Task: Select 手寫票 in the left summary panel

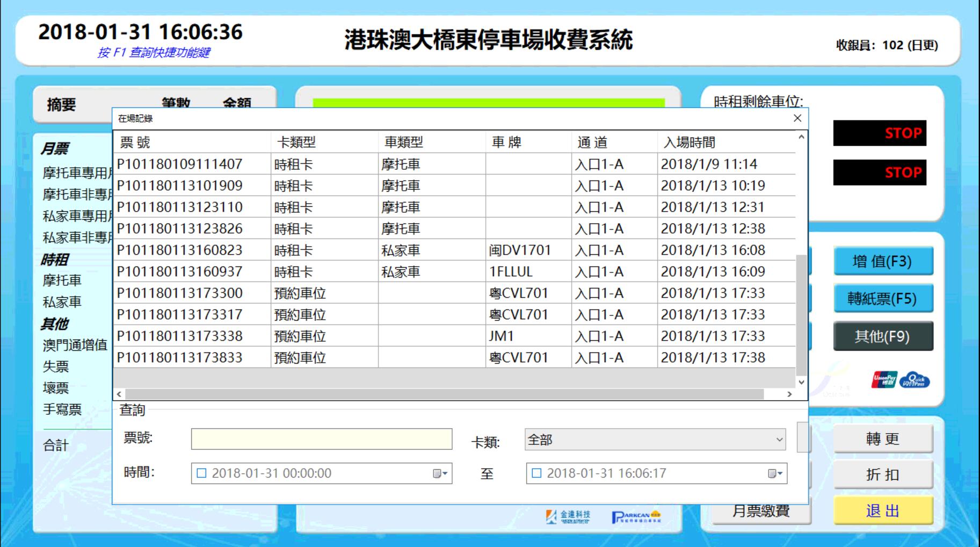Action: tap(62, 410)
